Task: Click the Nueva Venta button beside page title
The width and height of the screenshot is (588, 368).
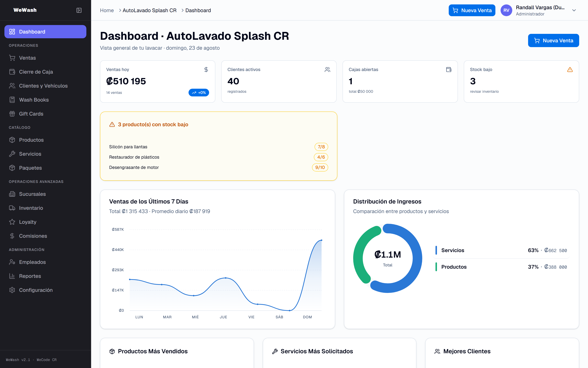Action: [553, 40]
